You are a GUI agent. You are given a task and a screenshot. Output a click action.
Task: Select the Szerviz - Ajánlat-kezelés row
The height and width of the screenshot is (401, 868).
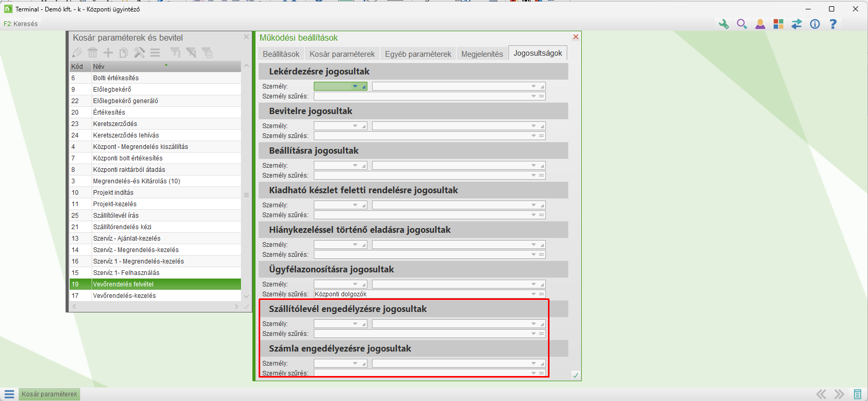pos(155,239)
